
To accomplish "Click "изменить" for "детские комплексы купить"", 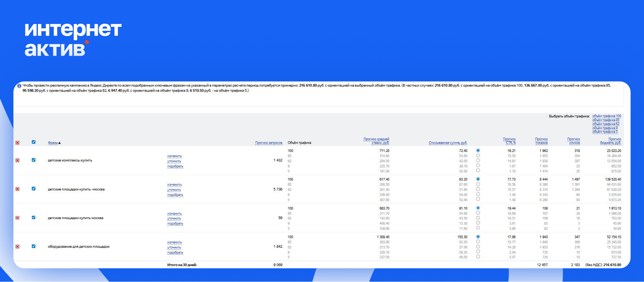I will (175, 156).
